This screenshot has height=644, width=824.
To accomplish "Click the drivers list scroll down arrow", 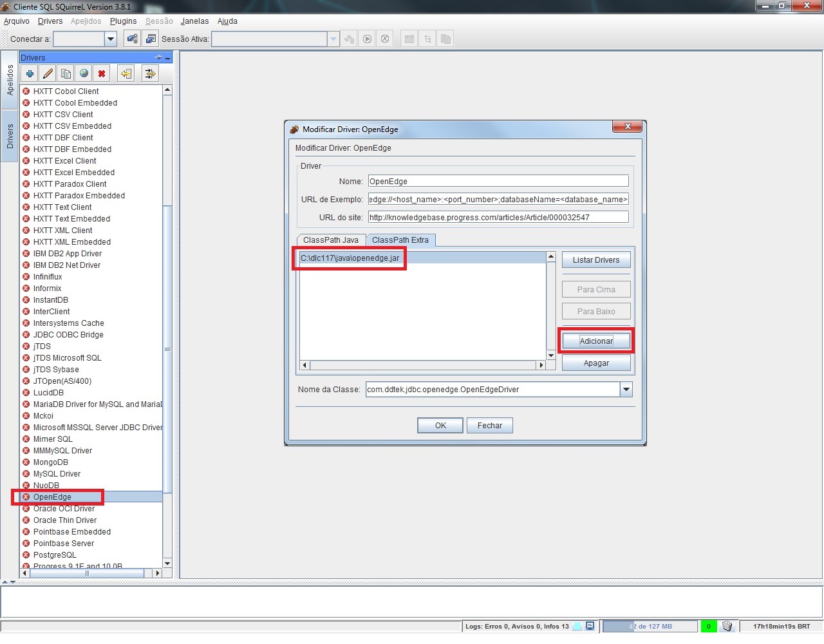I will [167, 563].
